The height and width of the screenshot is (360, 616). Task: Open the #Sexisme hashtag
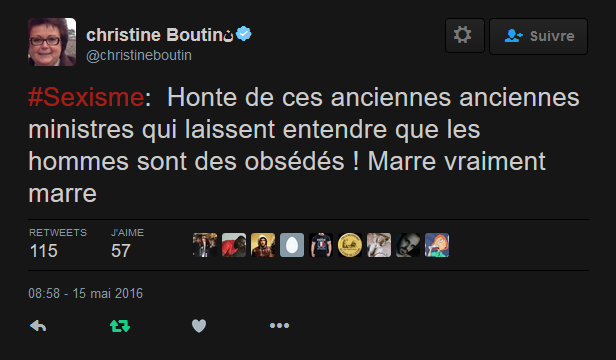pos(86,97)
